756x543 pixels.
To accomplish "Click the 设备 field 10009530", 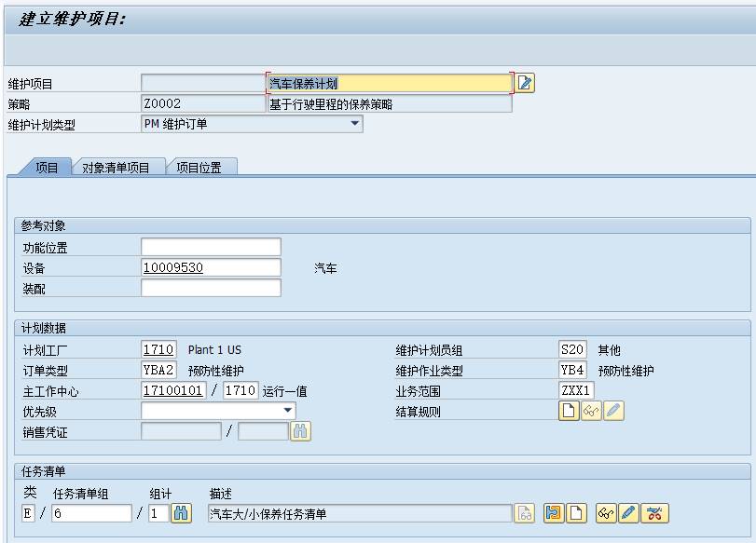I will (211, 267).
